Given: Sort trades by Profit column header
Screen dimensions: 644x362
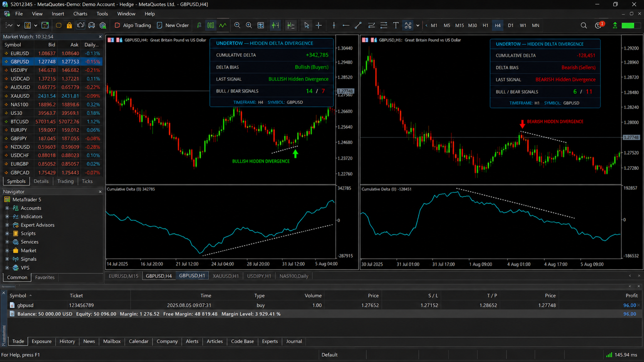Looking at the screenshot, I should [x=632, y=295].
